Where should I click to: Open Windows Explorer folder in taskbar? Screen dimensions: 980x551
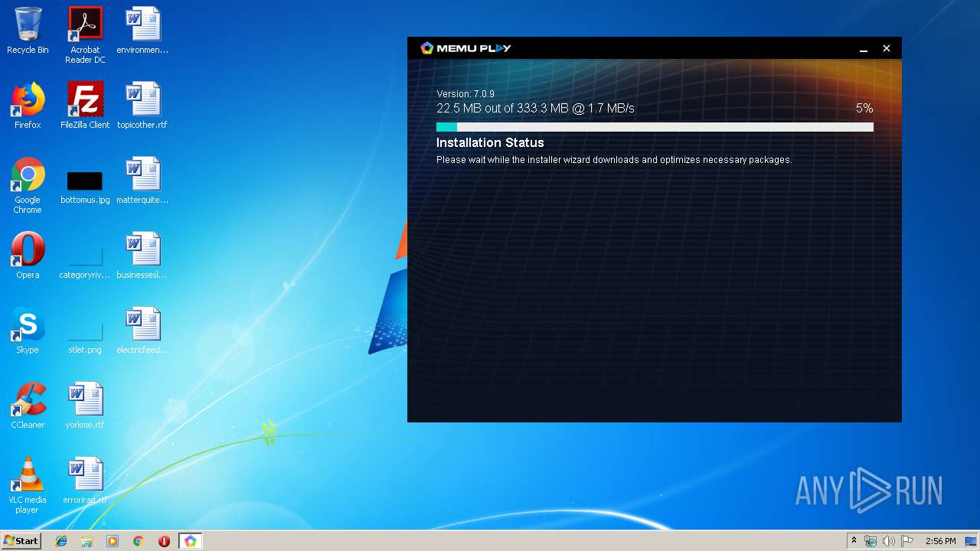(87, 541)
